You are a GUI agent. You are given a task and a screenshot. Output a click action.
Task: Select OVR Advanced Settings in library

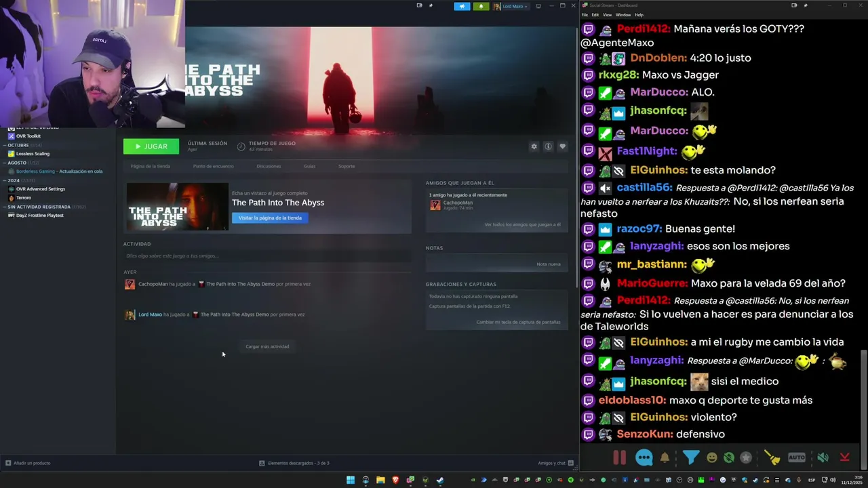tap(41, 189)
